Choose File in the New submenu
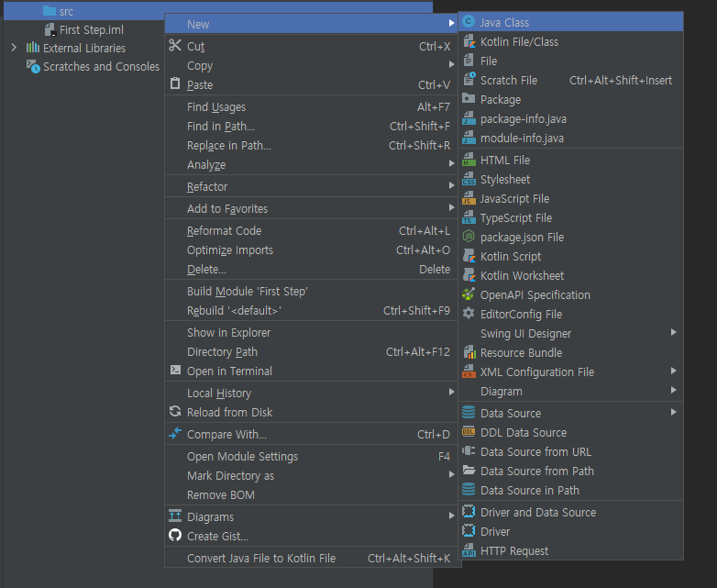The height and width of the screenshot is (588, 717). (x=571, y=61)
